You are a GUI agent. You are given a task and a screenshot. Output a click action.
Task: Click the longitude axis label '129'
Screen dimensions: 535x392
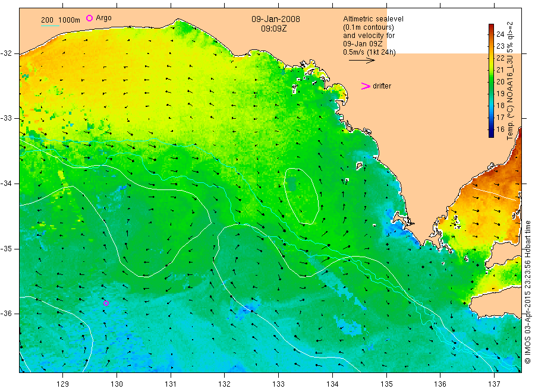pos(63,384)
